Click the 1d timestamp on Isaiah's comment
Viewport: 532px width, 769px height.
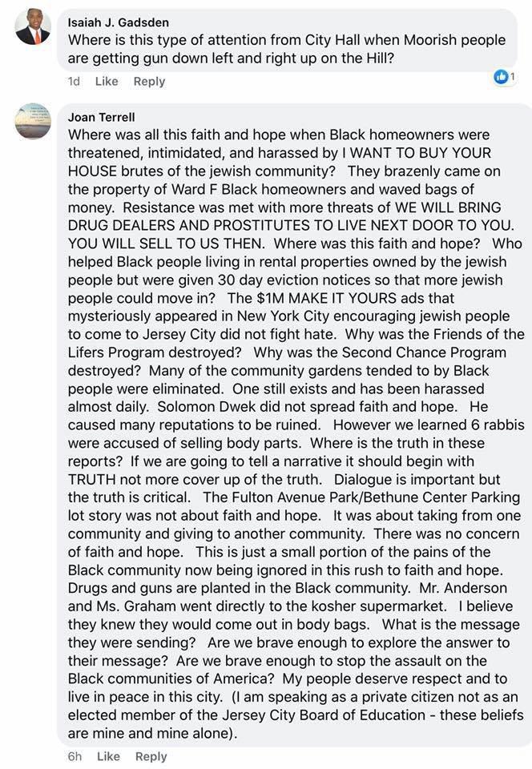click(75, 81)
